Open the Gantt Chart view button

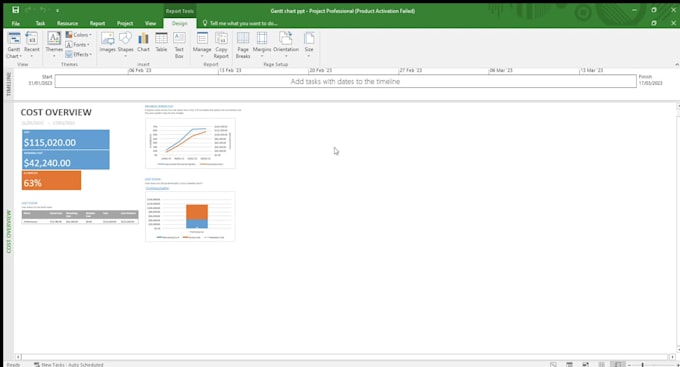click(x=13, y=45)
